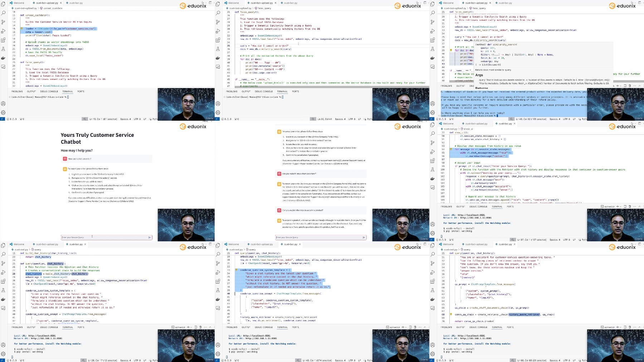
Task: Click LF line ending in the Ln 15 frame
Action: point(145,119)
